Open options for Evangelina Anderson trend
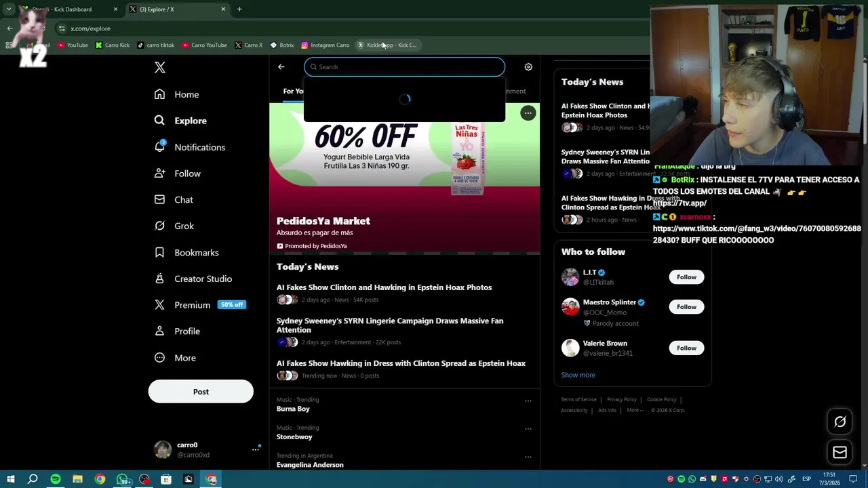Image resolution: width=868 pixels, height=488 pixels. point(528,457)
